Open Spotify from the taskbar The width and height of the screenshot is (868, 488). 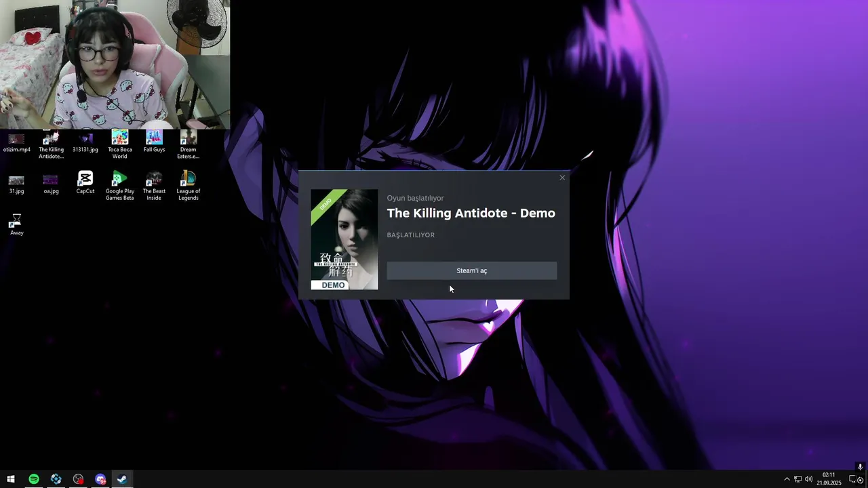[33, 479]
